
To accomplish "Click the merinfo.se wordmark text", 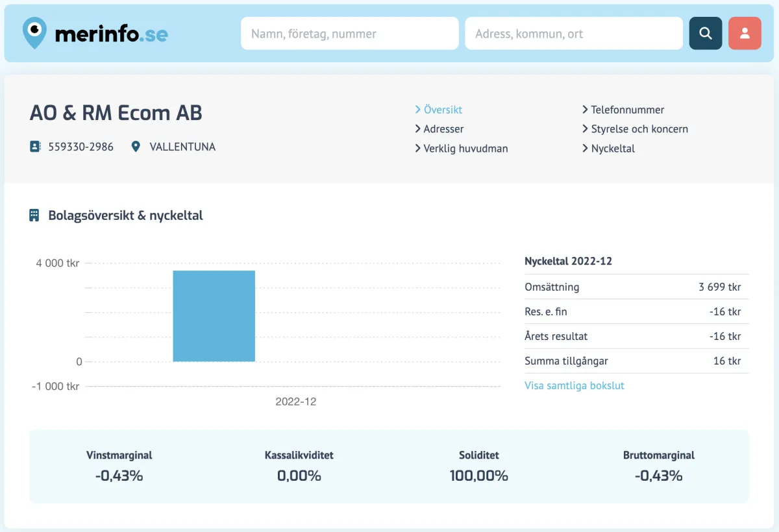I will click(x=112, y=34).
